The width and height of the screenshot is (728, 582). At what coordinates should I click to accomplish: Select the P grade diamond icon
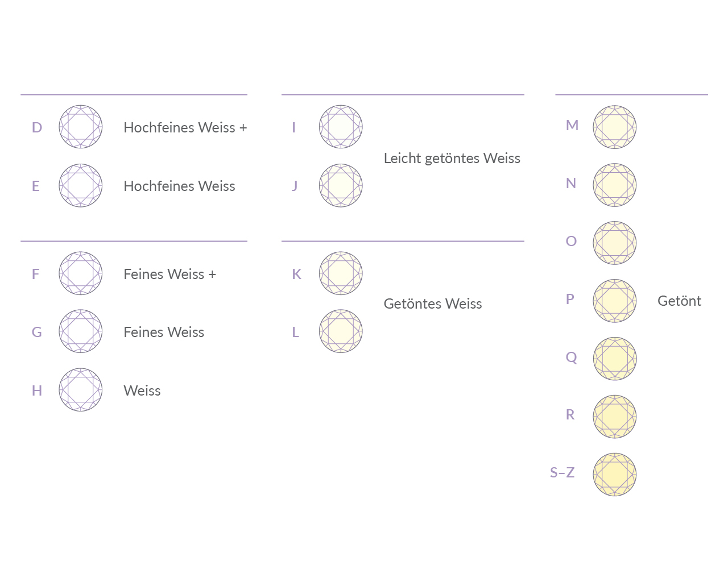click(x=615, y=301)
